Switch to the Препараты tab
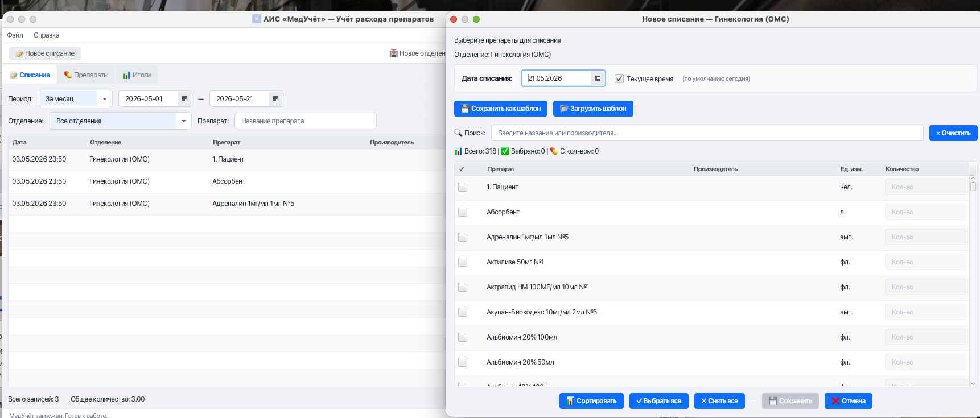 [86, 75]
